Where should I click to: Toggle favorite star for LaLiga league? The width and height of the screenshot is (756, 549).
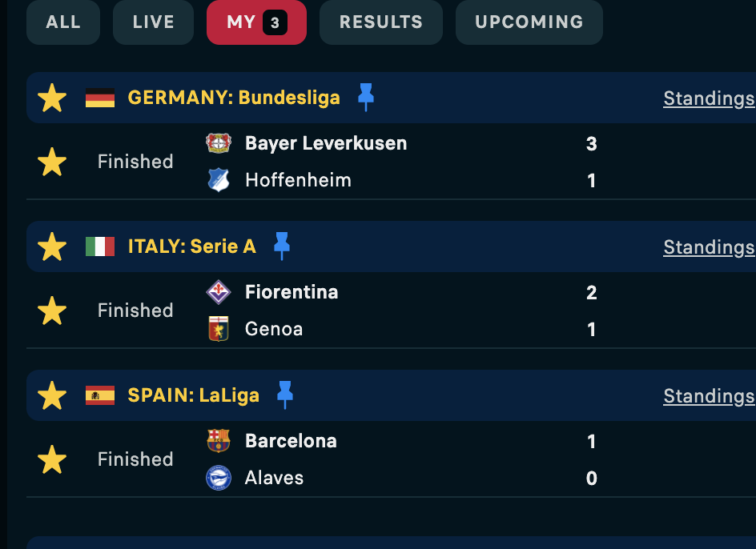click(x=52, y=395)
